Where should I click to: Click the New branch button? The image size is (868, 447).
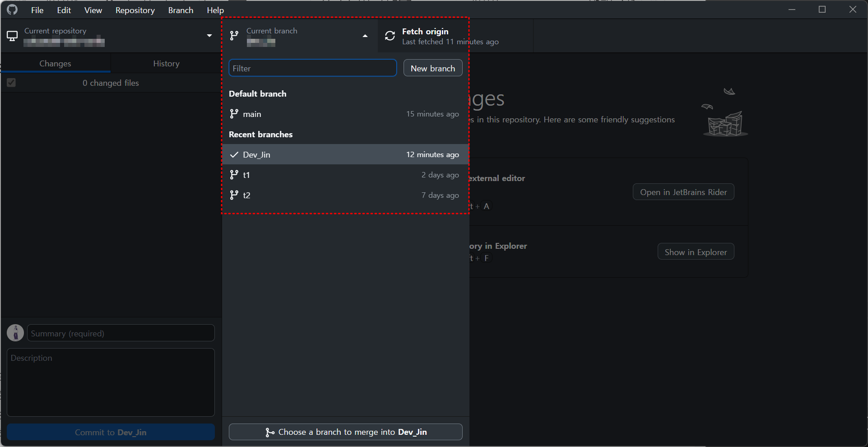pyautogui.click(x=432, y=68)
